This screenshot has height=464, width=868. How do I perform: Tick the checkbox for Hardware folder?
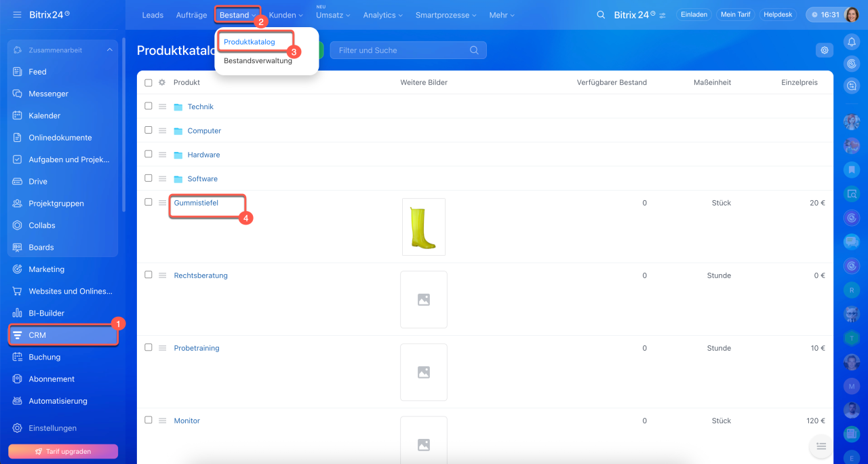point(149,154)
